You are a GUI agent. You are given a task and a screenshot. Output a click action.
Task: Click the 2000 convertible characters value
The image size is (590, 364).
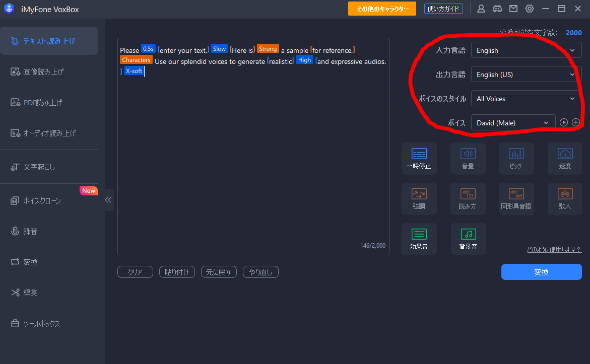point(573,33)
